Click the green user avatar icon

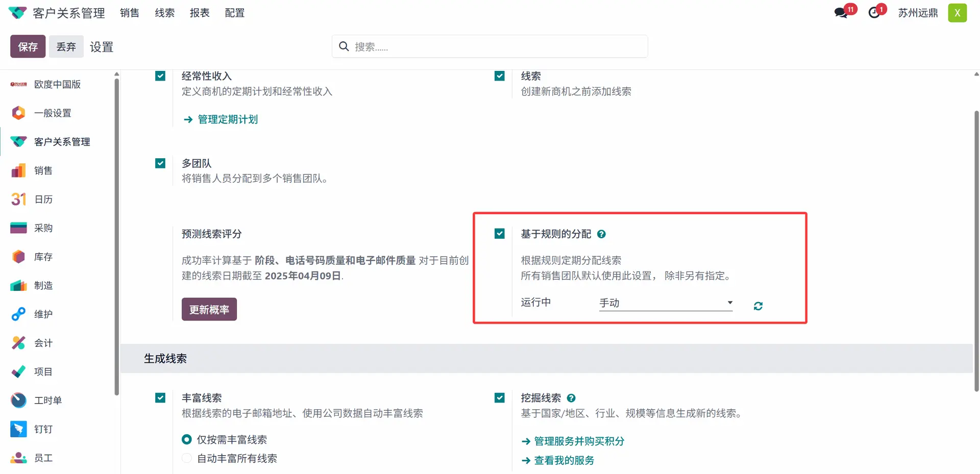(x=957, y=13)
